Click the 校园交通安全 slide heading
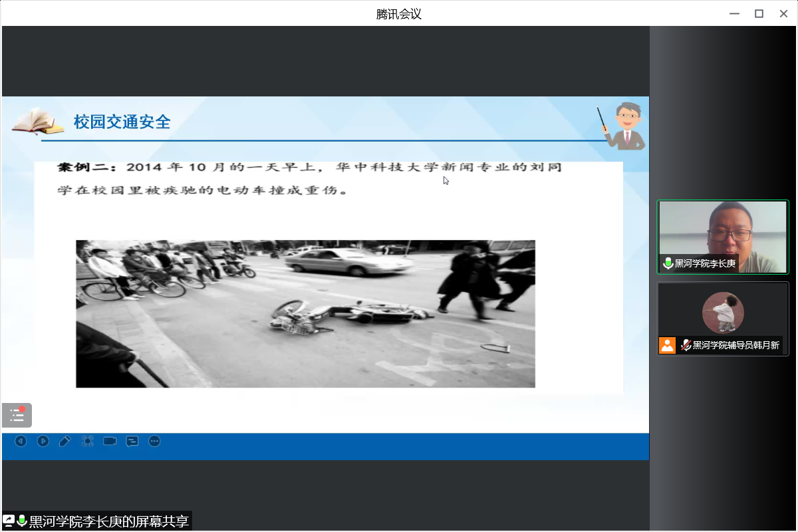Viewport: 798px width, 532px height. (122, 122)
